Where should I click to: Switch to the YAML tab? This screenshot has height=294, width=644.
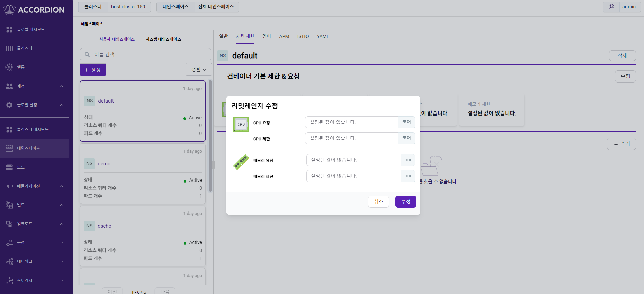click(323, 36)
